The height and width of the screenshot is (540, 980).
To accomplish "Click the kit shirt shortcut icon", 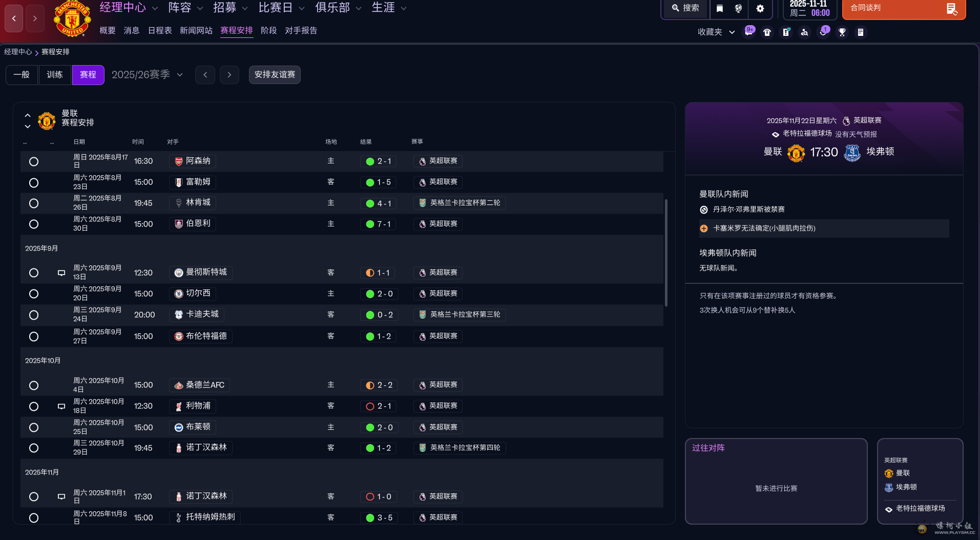I will (x=767, y=32).
